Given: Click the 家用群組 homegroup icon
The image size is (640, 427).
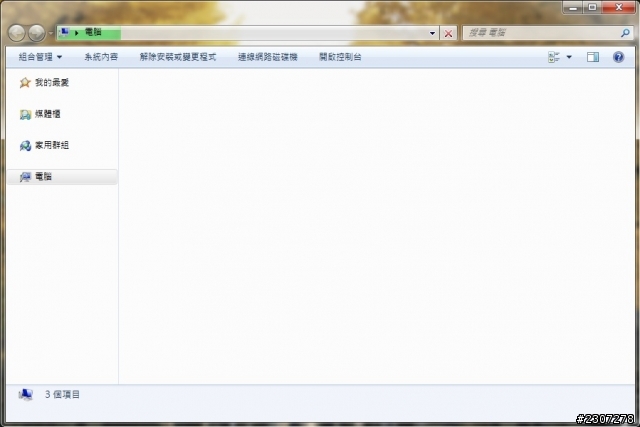Looking at the screenshot, I should click(x=25, y=145).
